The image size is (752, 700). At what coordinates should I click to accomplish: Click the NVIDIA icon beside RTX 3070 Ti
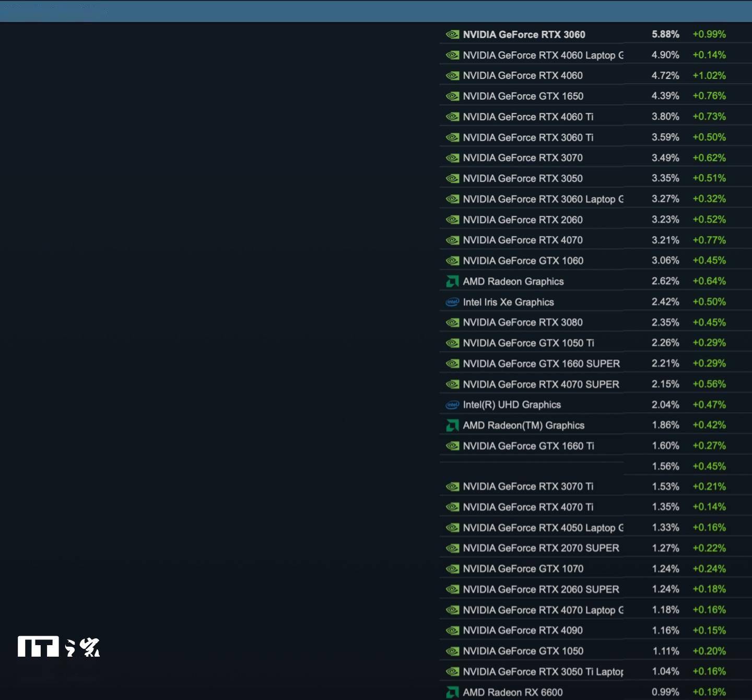tap(452, 486)
